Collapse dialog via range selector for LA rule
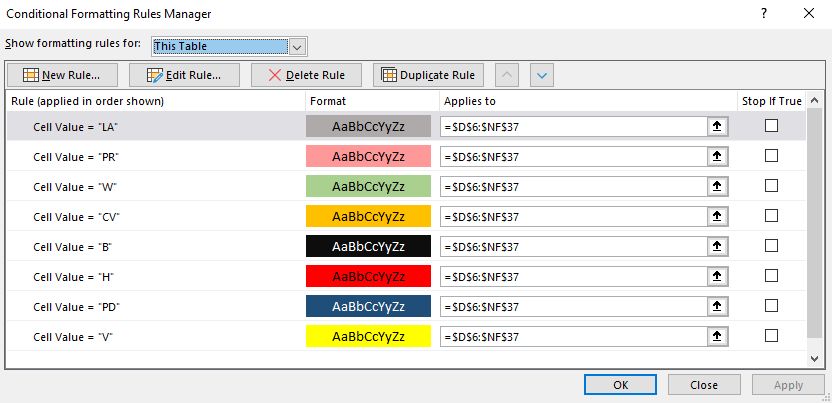This screenshot has height=403, width=832. pos(717,127)
